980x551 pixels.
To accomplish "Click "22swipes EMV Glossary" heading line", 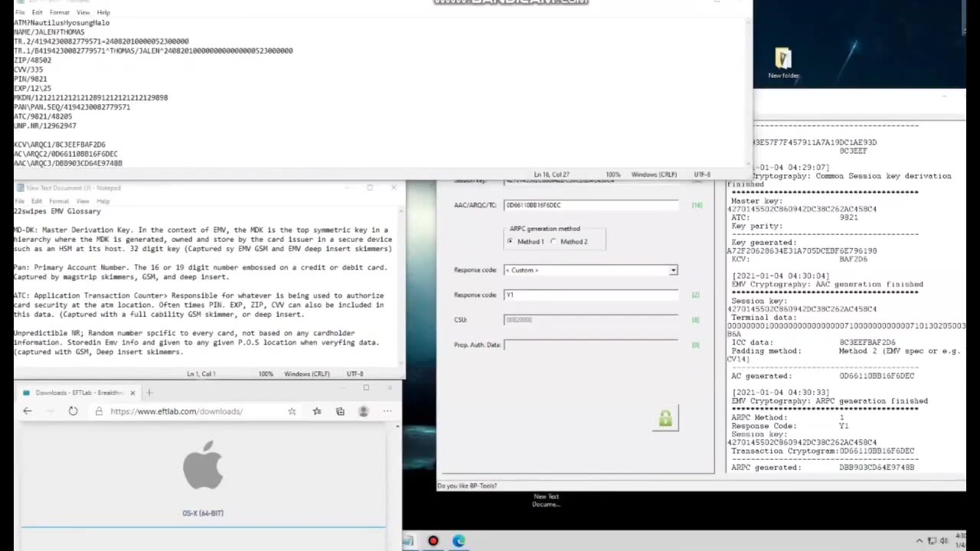I will [x=57, y=211].
